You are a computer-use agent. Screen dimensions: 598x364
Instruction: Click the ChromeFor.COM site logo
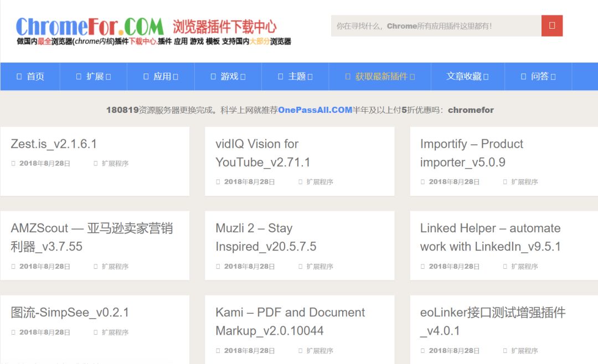(x=90, y=27)
